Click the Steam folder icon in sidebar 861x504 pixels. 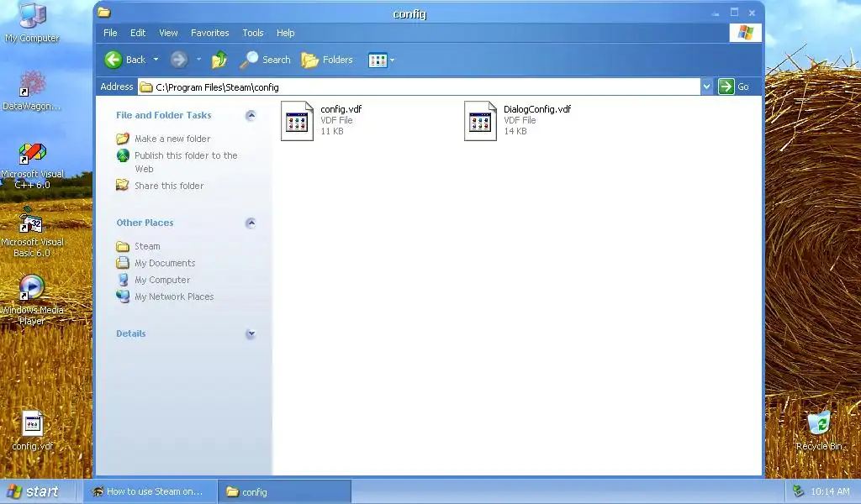click(x=123, y=246)
